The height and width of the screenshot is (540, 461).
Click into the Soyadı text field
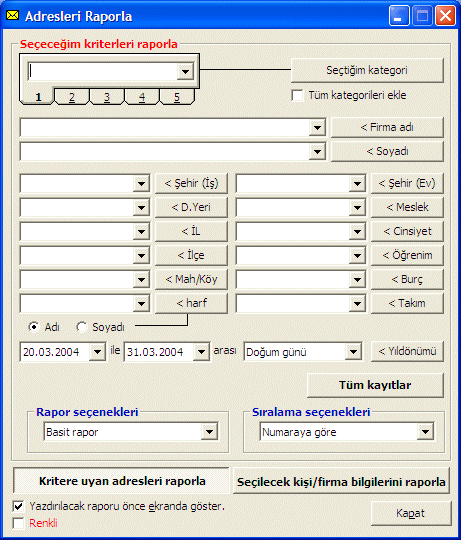165,152
